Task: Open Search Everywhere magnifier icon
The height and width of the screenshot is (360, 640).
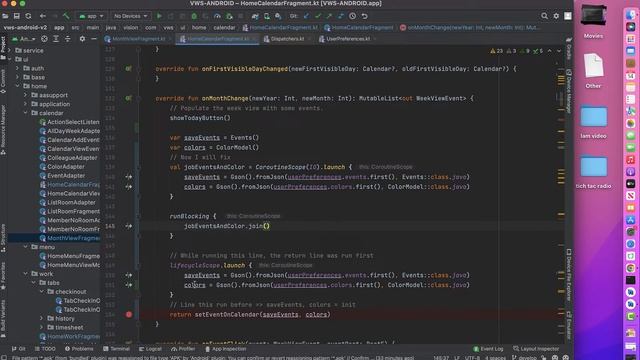Action: pos(544,16)
